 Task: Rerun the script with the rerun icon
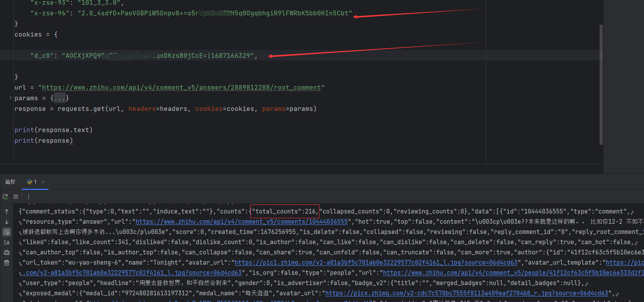6,197
